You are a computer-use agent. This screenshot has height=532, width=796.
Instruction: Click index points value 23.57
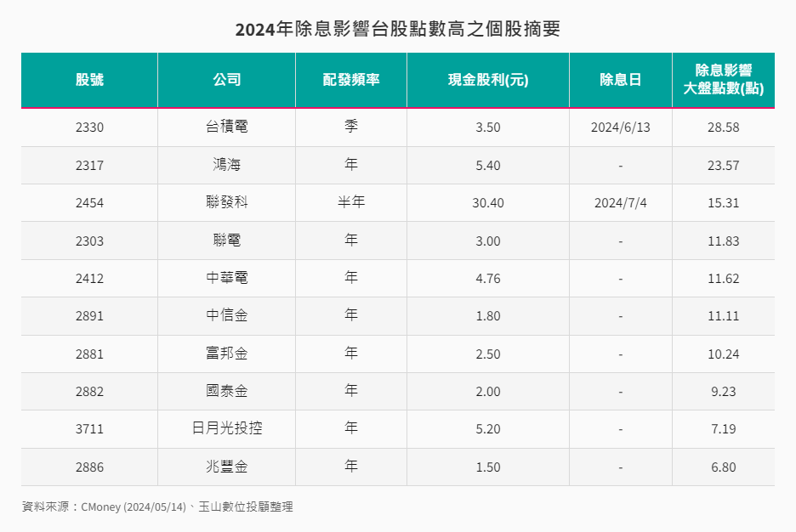724,166
